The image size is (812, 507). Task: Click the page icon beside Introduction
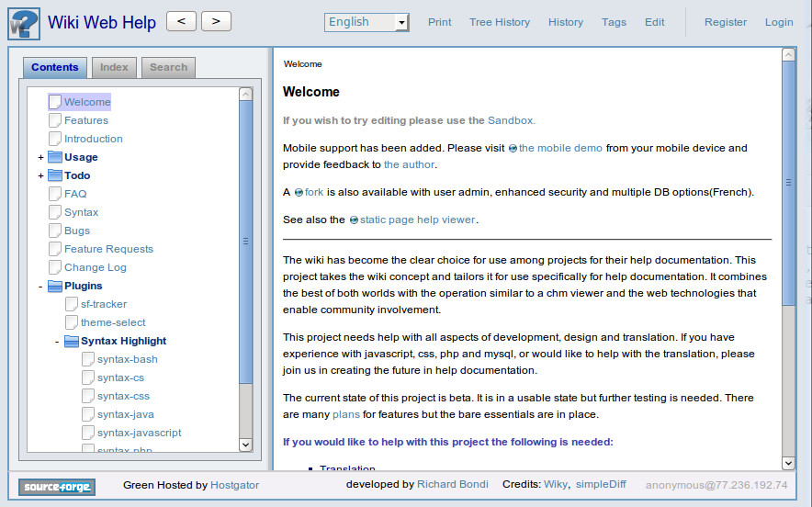(55, 139)
